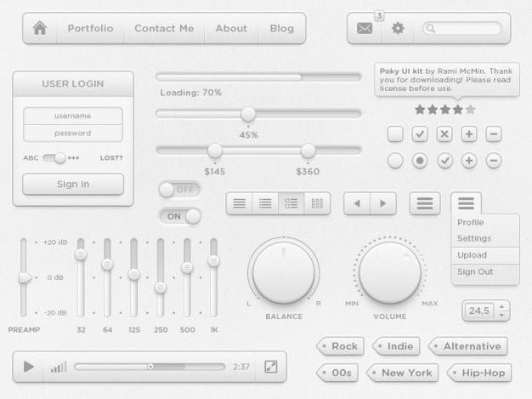Click the filled dot radio button

[x=420, y=160]
